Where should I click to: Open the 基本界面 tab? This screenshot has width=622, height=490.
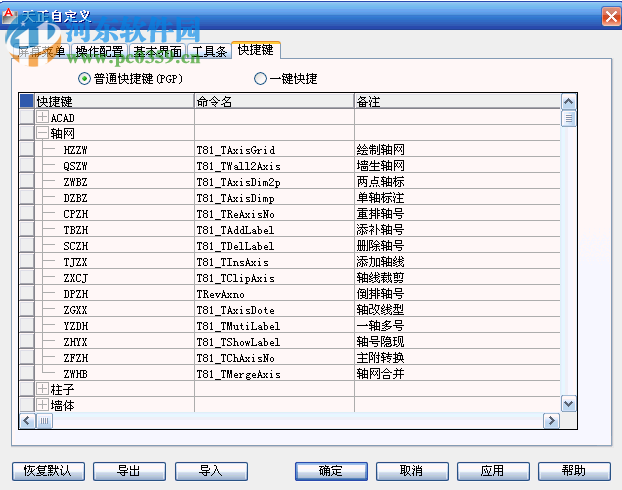tap(157, 52)
